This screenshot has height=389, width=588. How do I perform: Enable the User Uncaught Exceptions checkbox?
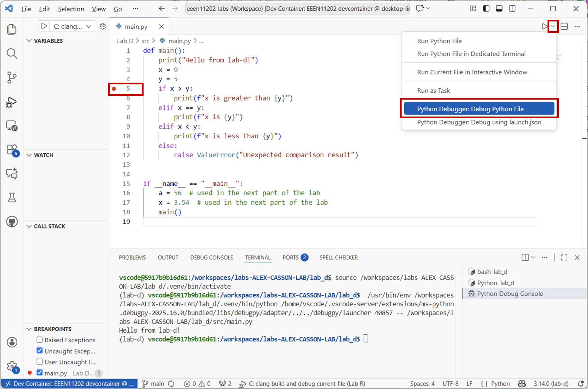click(x=40, y=362)
